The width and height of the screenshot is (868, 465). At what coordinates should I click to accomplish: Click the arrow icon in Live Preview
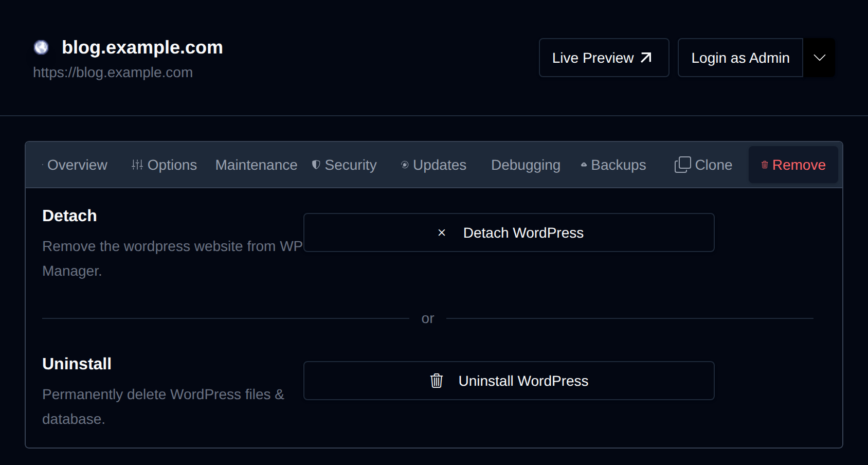click(x=646, y=58)
